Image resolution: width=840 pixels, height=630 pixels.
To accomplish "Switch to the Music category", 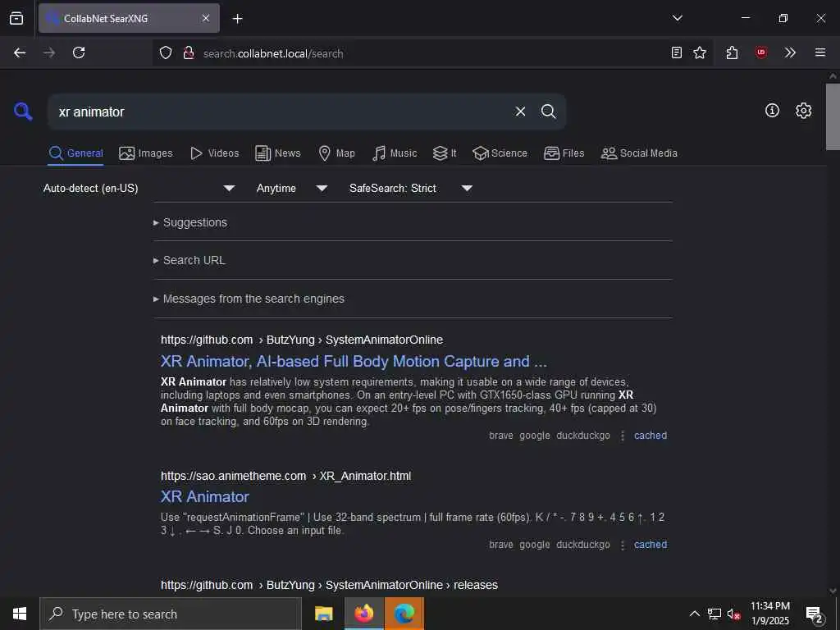I will (x=395, y=153).
